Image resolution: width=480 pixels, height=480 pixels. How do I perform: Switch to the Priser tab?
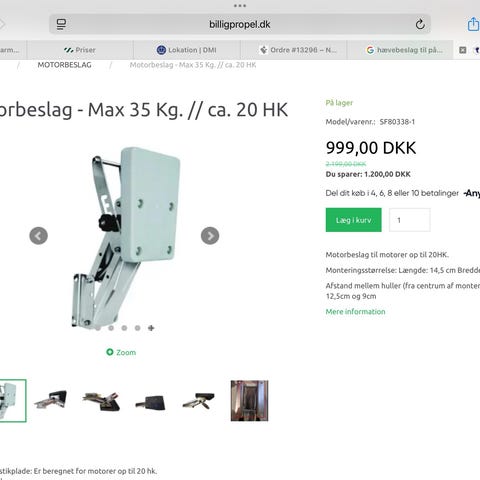(x=80, y=50)
